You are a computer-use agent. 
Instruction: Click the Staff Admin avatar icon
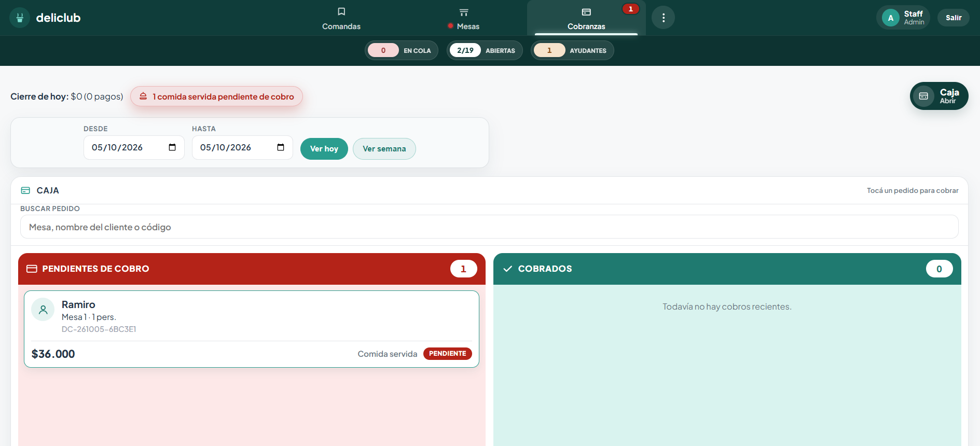(891, 18)
